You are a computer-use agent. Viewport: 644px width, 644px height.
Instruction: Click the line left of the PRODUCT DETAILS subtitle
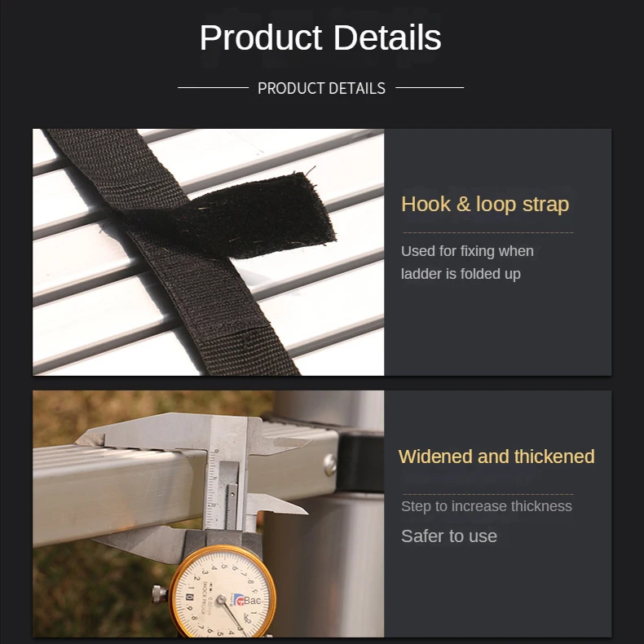point(213,87)
